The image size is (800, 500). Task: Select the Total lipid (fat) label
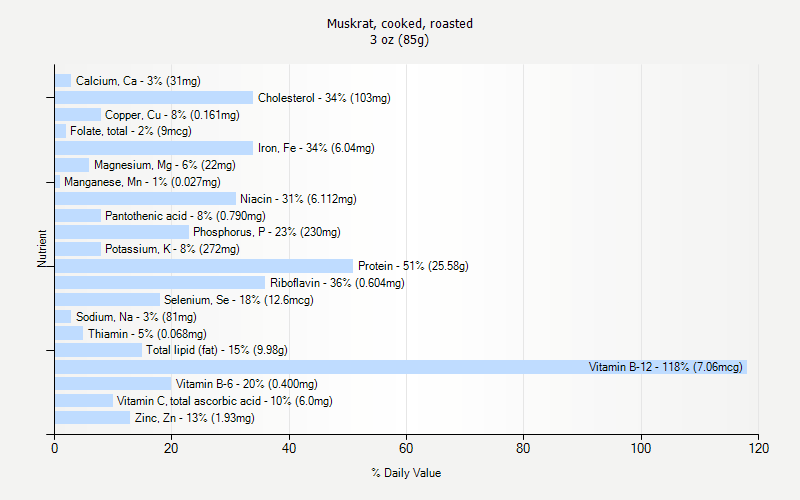pos(216,350)
